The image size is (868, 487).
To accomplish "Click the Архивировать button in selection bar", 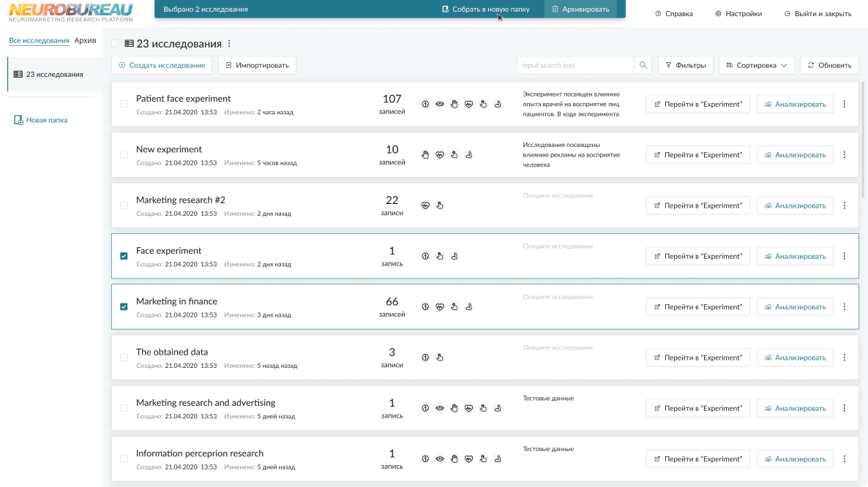I will (580, 10).
